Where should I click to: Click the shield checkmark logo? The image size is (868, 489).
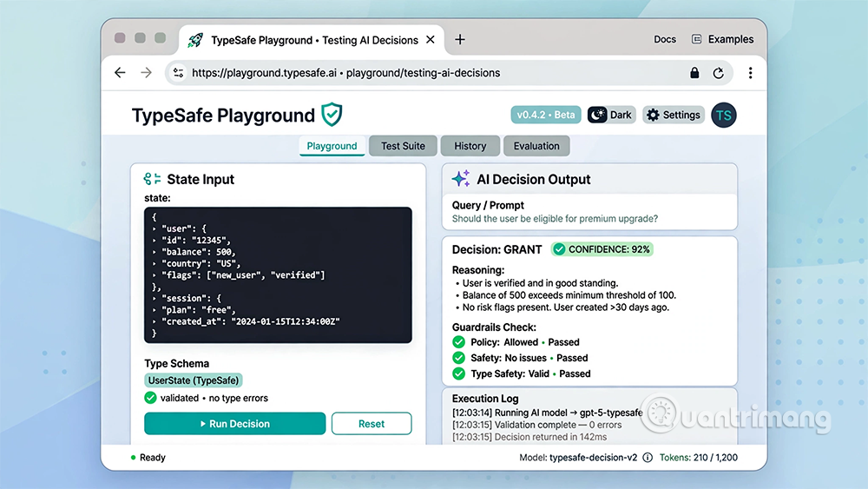point(332,115)
